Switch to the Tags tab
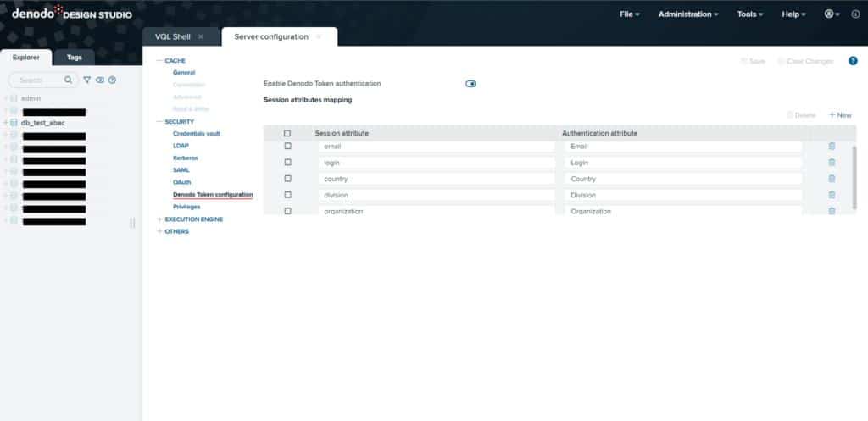Viewport: 868px width, 421px height. click(x=75, y=58)
